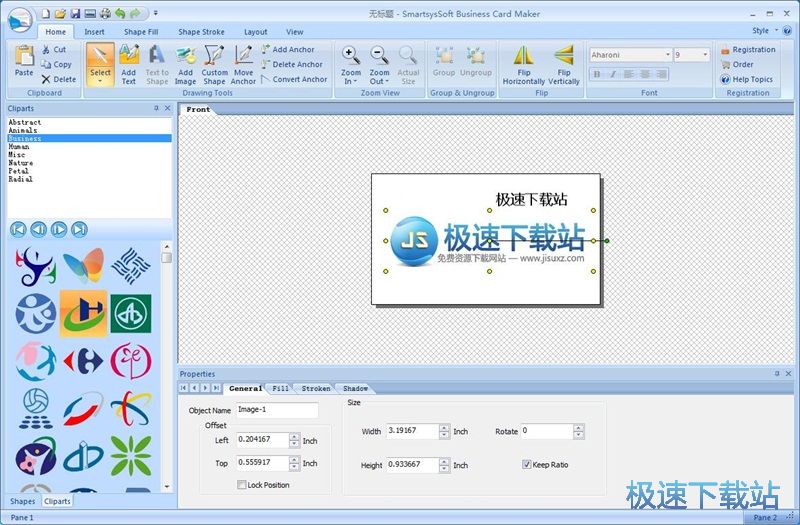The width and height of the screenshot is (800, 525).
Task: Click the Zoom Out magnifier
Action: (379, 55)
